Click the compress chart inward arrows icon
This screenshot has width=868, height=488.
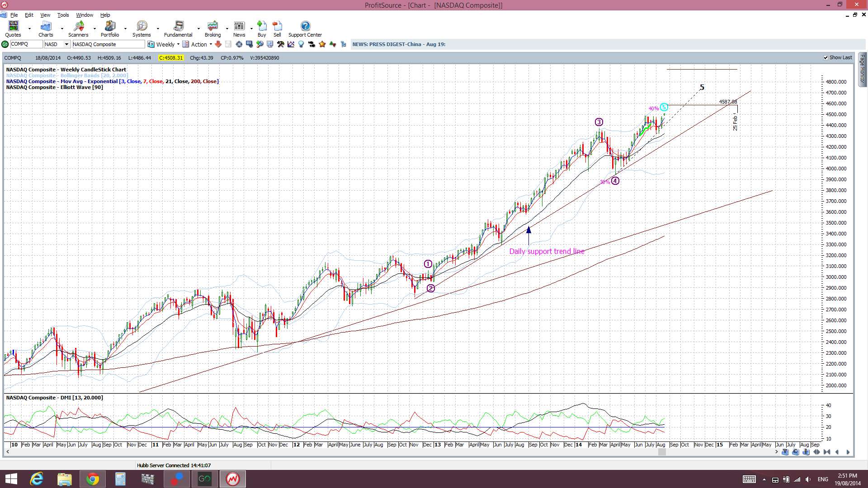tap(827, 452)
